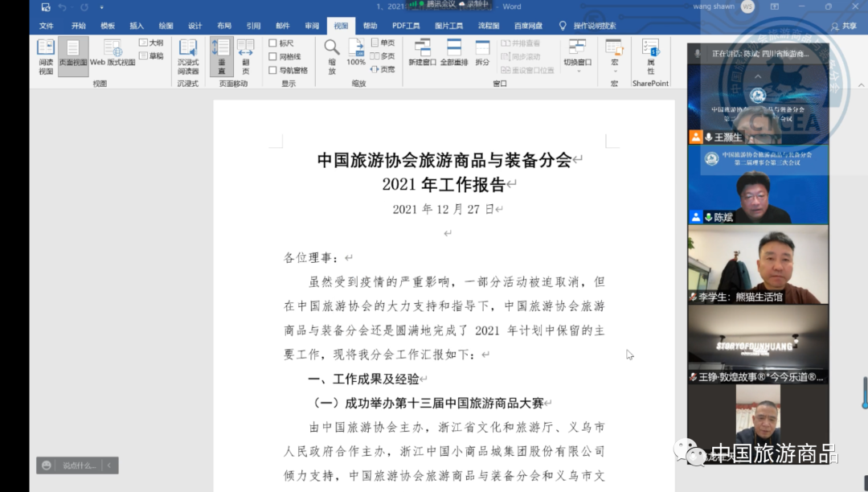
Task: Open 草稿 draft view
Action: 151,56
